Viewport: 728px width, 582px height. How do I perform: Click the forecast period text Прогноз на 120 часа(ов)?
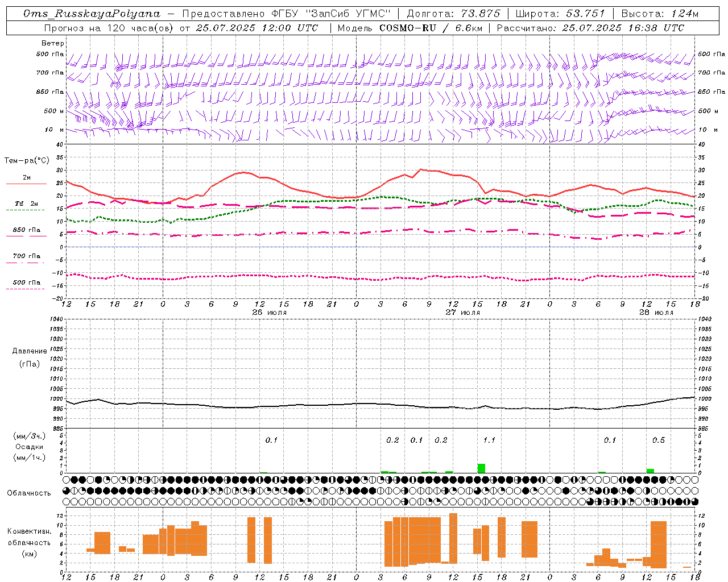tap(109, 28)
